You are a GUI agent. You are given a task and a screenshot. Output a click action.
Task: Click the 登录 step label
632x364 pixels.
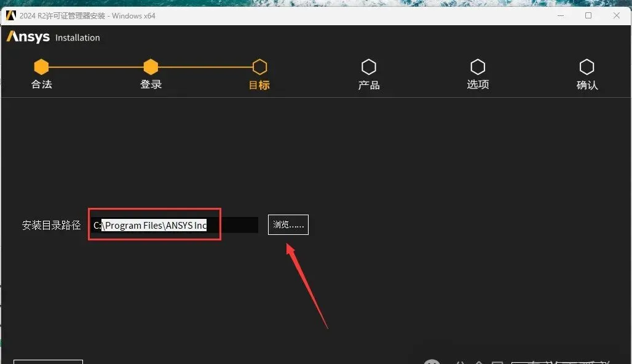pyautogui.click(x=151, y=84)
